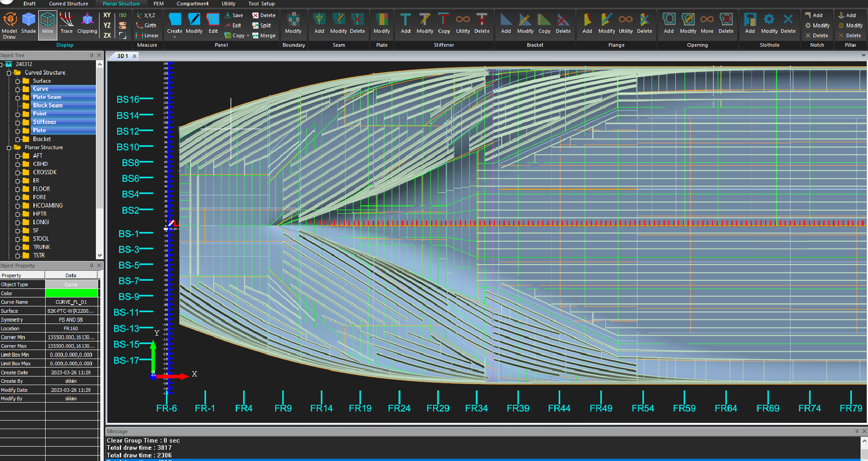This screenshot has width=868, height=461.
Task: Open the Curved Structure ribbon tab
Action: [x=68, y=4]
